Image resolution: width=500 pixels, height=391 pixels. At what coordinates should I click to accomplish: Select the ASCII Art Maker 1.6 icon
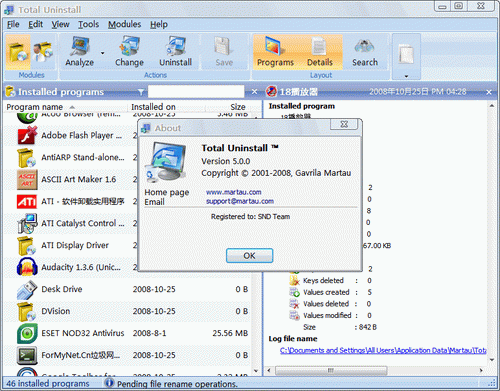coord(27,180)
